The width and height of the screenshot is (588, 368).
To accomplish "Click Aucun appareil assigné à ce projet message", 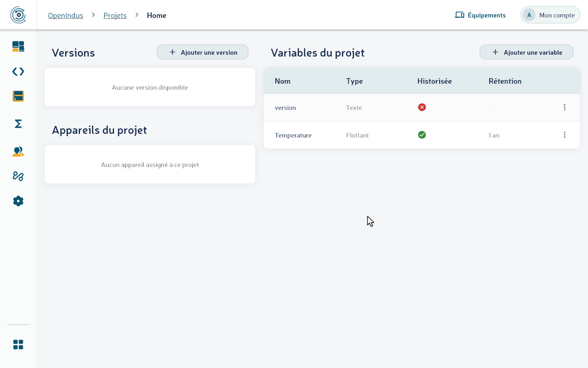I will coord(150,165).
